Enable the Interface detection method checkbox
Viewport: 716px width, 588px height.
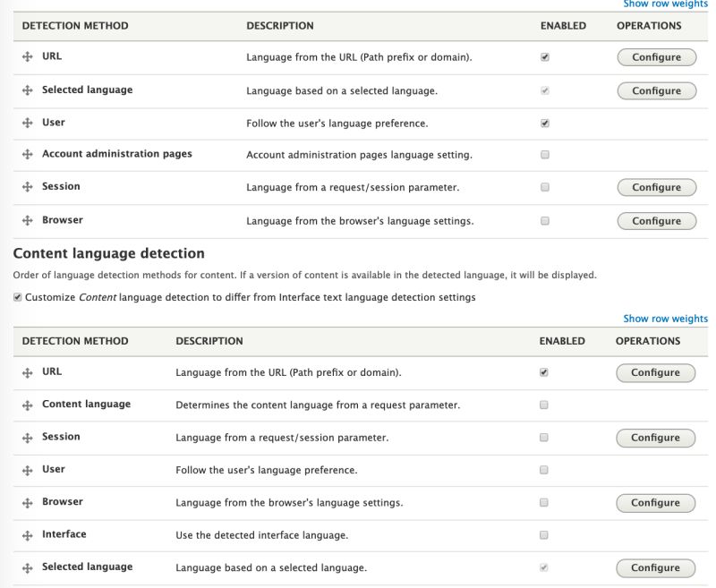pos(543,535)
